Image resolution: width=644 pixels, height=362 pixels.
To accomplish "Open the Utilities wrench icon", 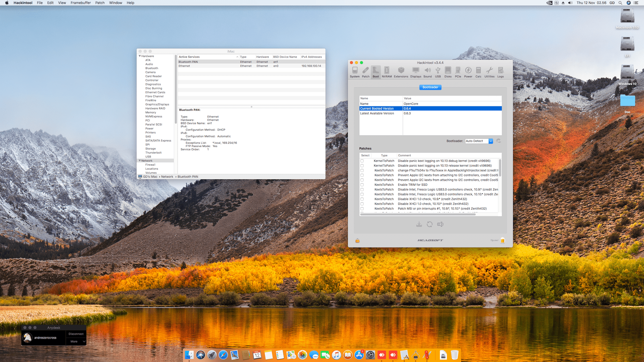I will coord(489,72).
